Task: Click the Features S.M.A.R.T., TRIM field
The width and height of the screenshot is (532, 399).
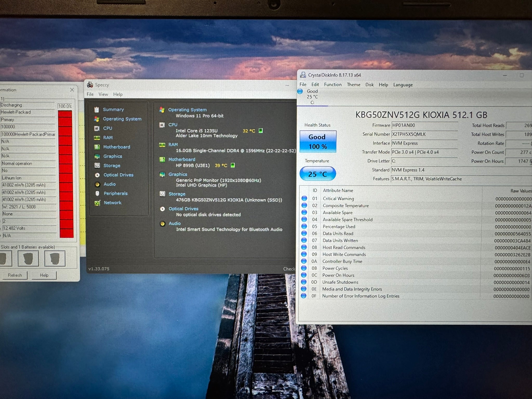Action: [461, 179]
